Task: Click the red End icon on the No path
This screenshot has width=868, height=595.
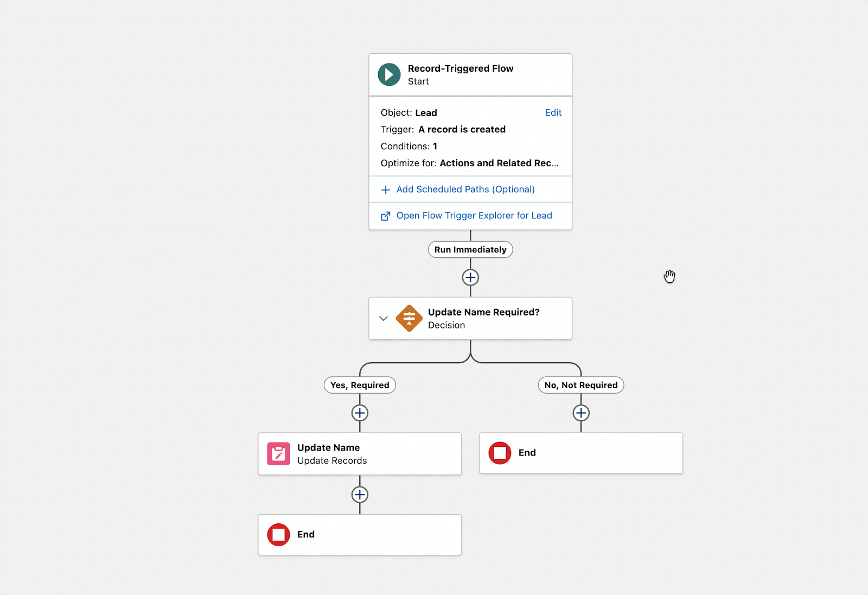Action: tap(500, 452)
